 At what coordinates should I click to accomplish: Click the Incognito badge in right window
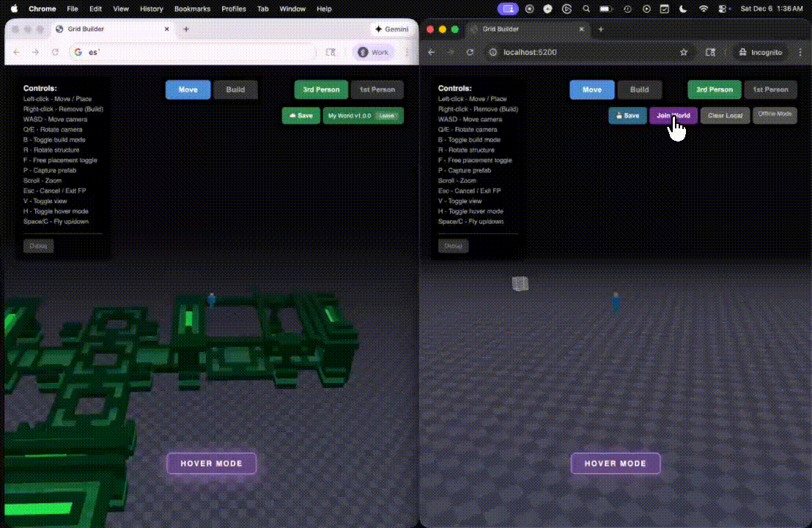point(761,52)
